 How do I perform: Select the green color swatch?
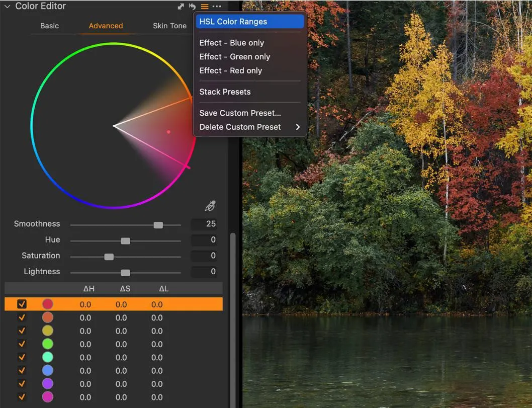48,344
